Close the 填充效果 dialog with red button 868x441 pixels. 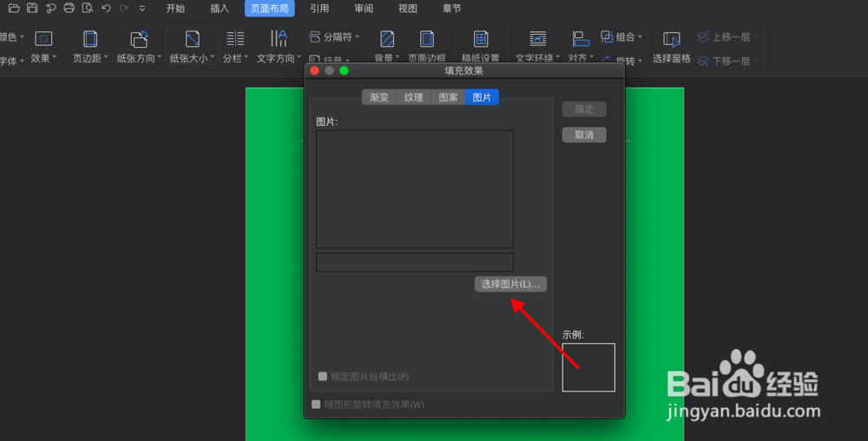click(x=314, y=71)
